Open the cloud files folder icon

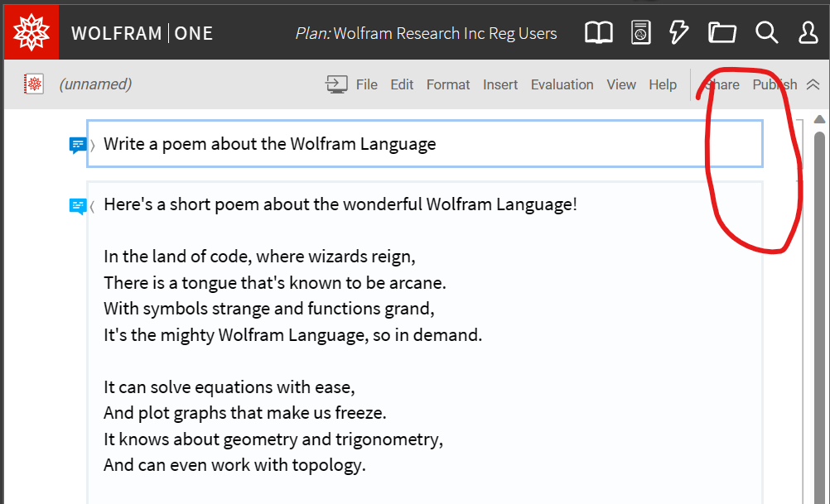(x=721, y=32)
